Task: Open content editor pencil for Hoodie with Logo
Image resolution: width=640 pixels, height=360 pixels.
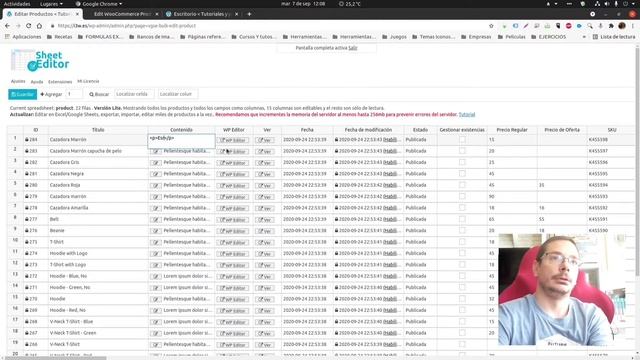Action: coord(156,254)
